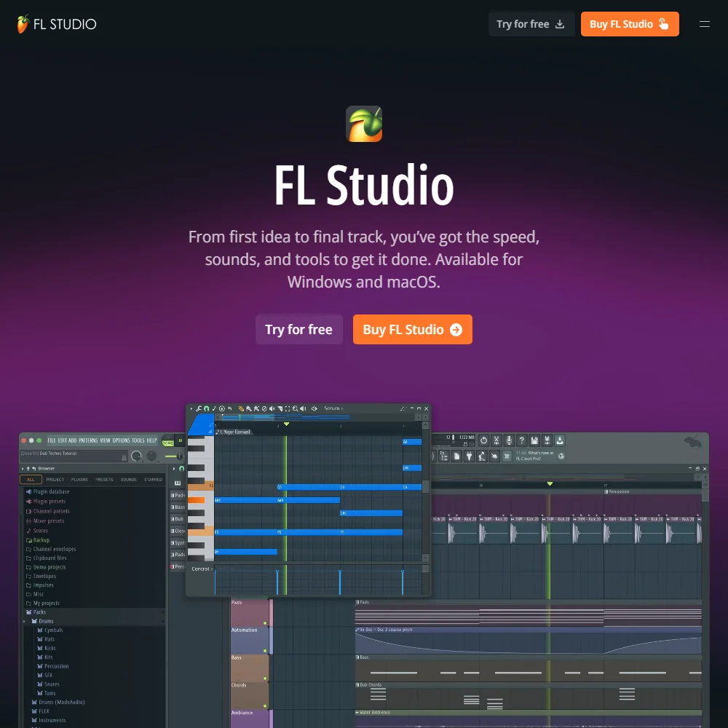Expand Drums (ModeAudio) pack
This screenshot has width=728, height=728.
click(58, 702)
